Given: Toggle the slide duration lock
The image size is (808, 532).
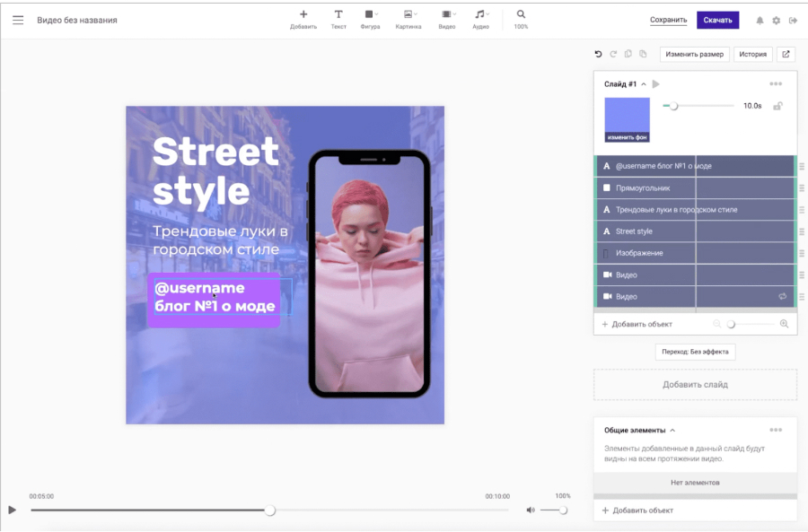Looking at the screenshot, I should pyautogui.click(x=777, y=106).
